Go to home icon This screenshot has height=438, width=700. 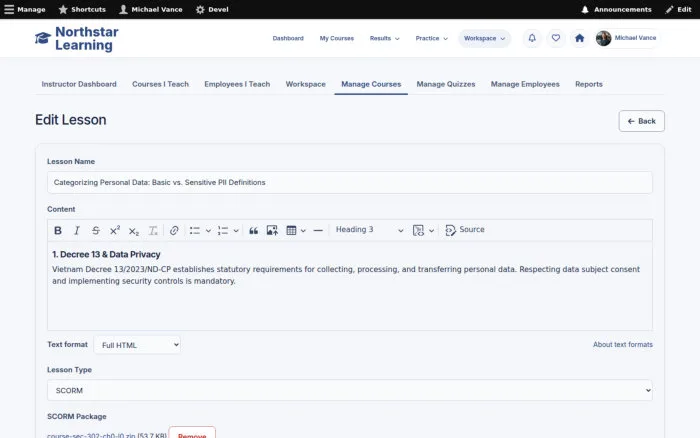coord(579,38)
